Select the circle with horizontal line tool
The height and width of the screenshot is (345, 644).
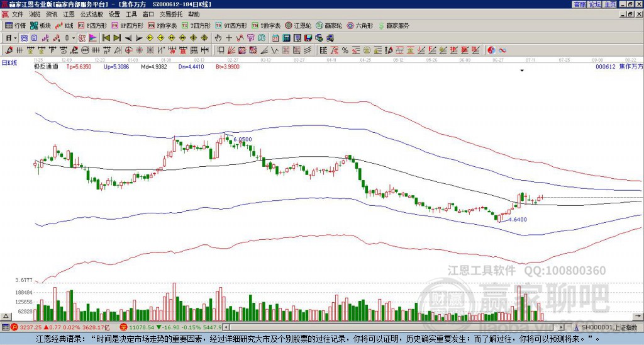click(85, 50)
